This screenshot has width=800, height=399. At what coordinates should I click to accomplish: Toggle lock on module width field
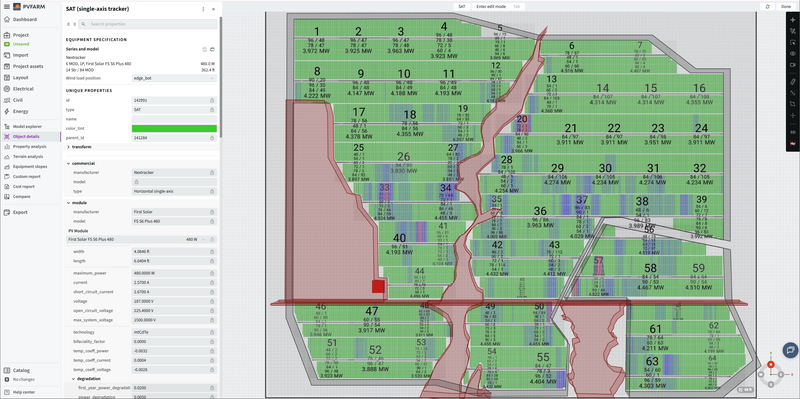212,251
